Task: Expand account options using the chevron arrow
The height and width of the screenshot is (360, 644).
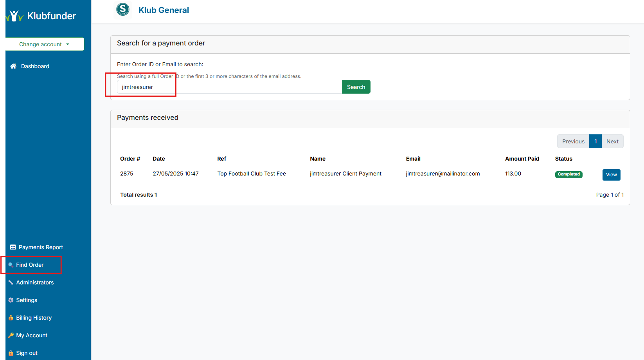Action: (x=68, y=44)
